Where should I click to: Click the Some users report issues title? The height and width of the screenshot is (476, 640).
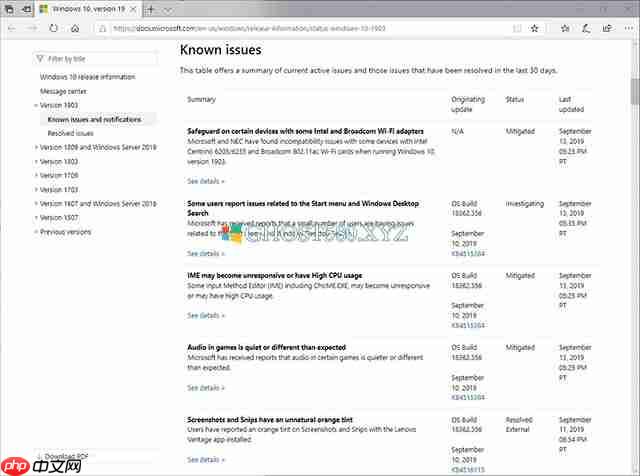(x=303, y=208)
